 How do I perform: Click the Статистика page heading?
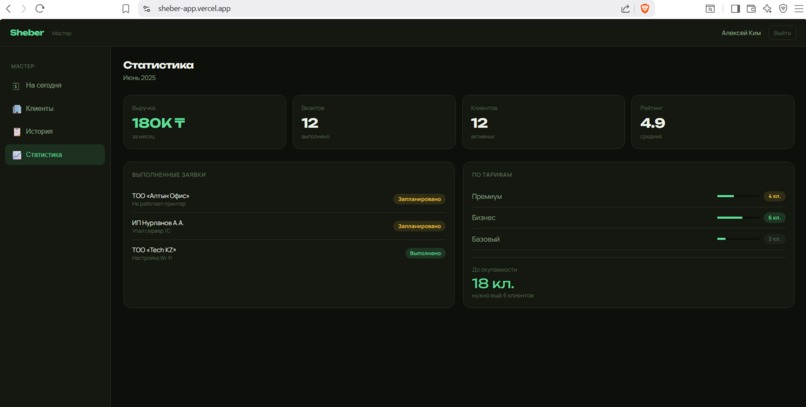click(158, 65)
